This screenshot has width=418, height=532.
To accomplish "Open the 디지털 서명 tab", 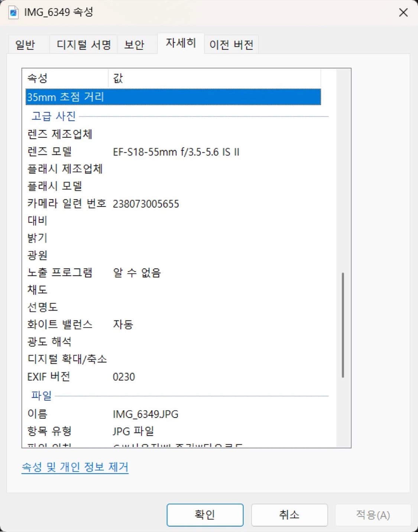I will click(x=82, y=44).
